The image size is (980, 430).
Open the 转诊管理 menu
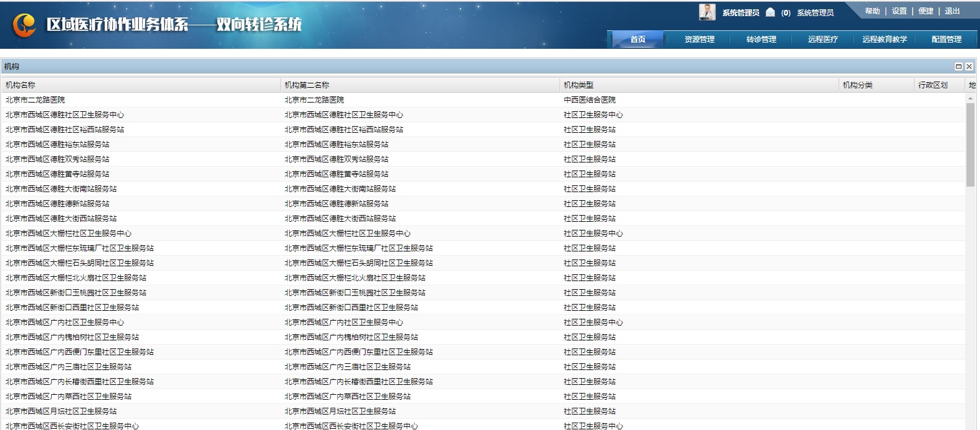point(761,40)
